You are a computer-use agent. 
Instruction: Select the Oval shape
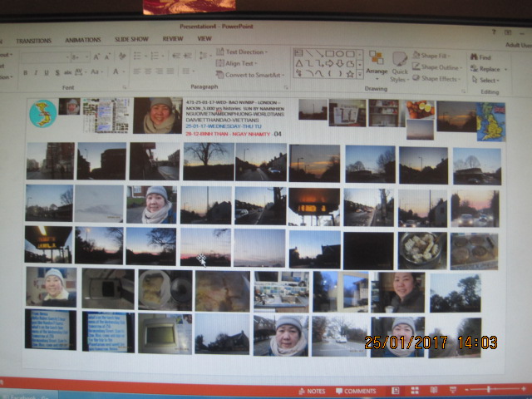[x=340, y=53]
